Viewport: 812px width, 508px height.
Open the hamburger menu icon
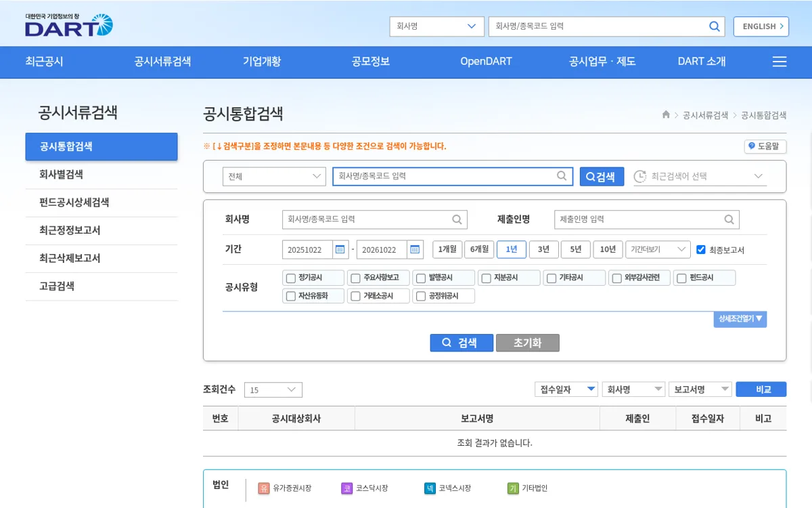click(780, 62)
